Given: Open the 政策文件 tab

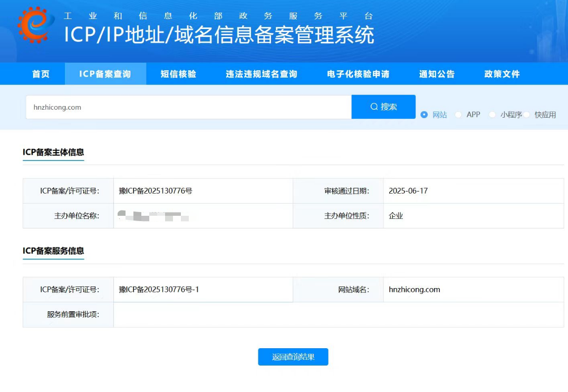Looking at the screenshot, I should tap(502, 74).
